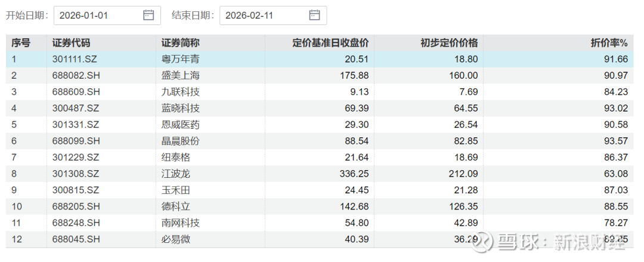Select stock code 300815.SZ
This screenshot has width=644, height=262.
point(76,190)
